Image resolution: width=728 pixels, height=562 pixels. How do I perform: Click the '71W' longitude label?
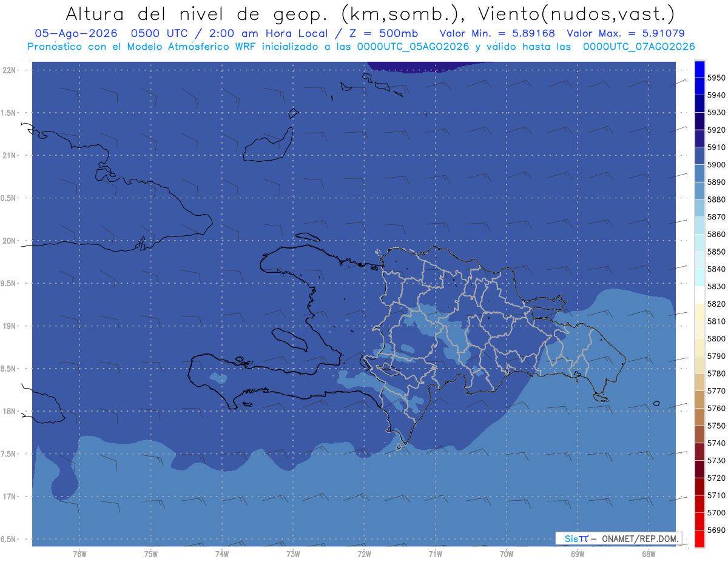435,554
